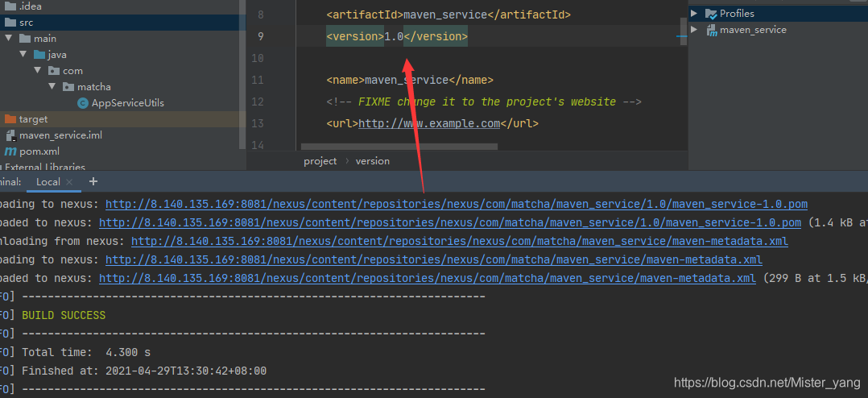The width and height of the screenshot is (868, 398).
Task: Close the Local terminal tab
Action: pyautogui.click(x=69, y=182)
